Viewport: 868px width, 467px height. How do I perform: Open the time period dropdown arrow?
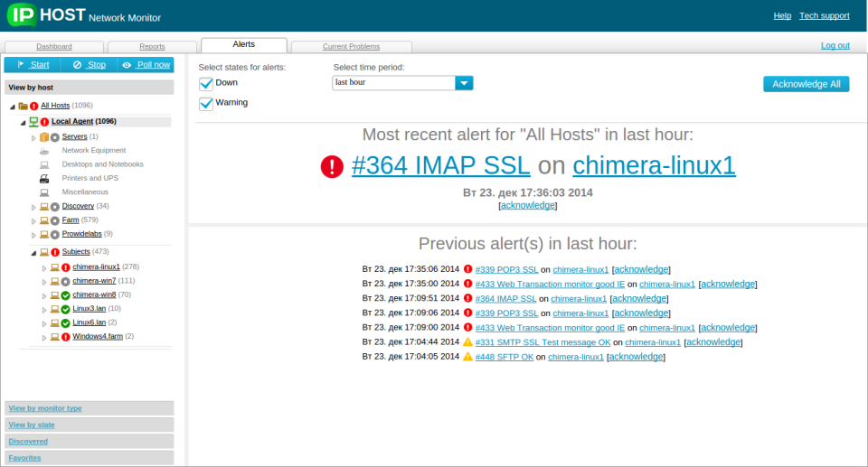point(464,83)
